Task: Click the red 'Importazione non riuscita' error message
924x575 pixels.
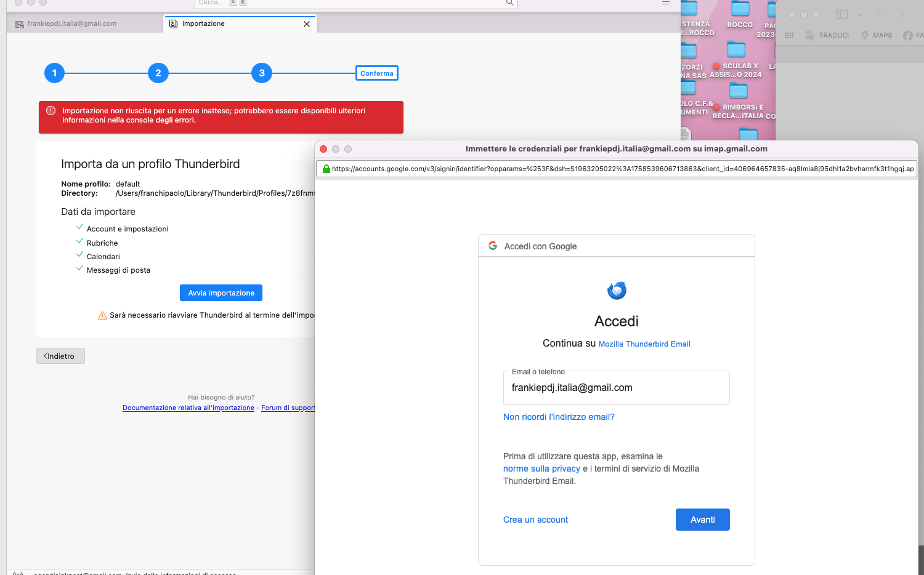Action: (x=221, y=117)
